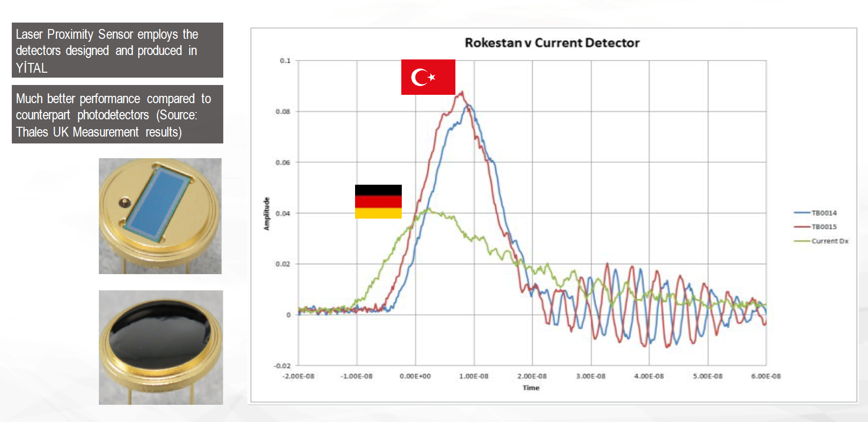Click the 0.1 amplitude axis tick label

click(x=285, y=61)
